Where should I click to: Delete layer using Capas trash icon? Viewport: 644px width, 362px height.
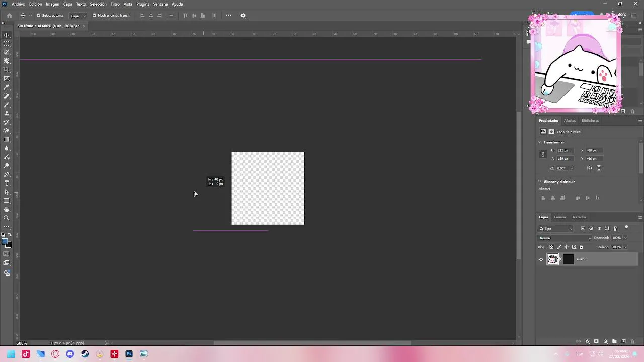click(x=632, y=342)
